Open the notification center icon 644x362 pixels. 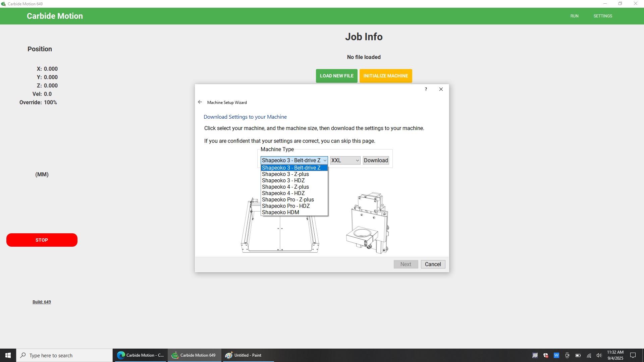(x=633, y=355)
